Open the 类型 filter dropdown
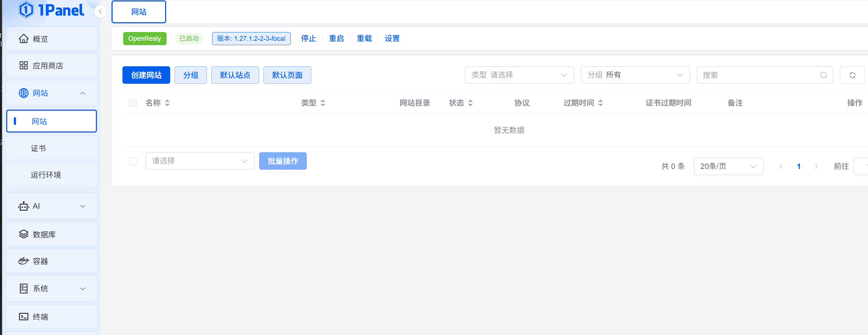This screenshot has height=335, width=868. coord(519,75)
